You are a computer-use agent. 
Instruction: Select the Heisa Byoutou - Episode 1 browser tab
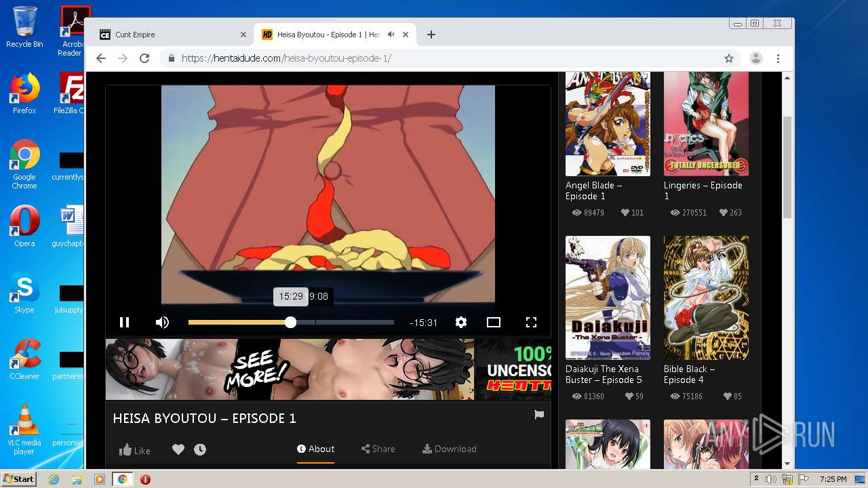pyautogui.click(x=334, y=35)
